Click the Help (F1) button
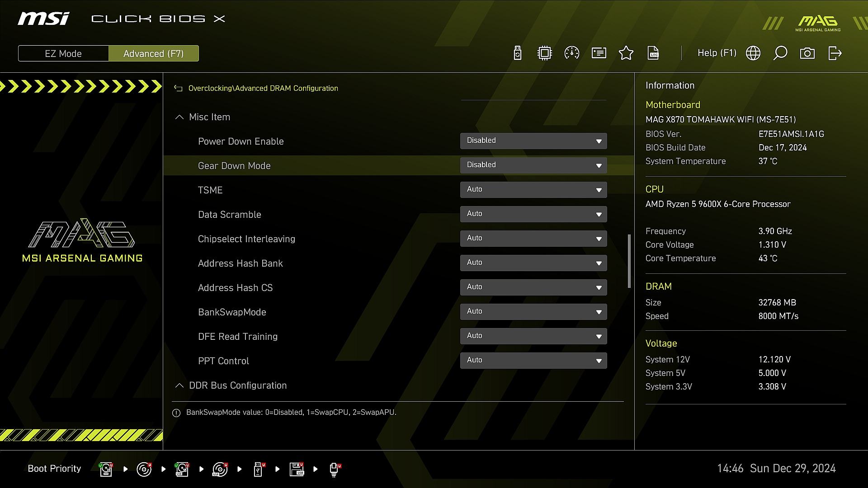Screen dimensions: 868x488 pyautogui.click(x=717, y=53)
